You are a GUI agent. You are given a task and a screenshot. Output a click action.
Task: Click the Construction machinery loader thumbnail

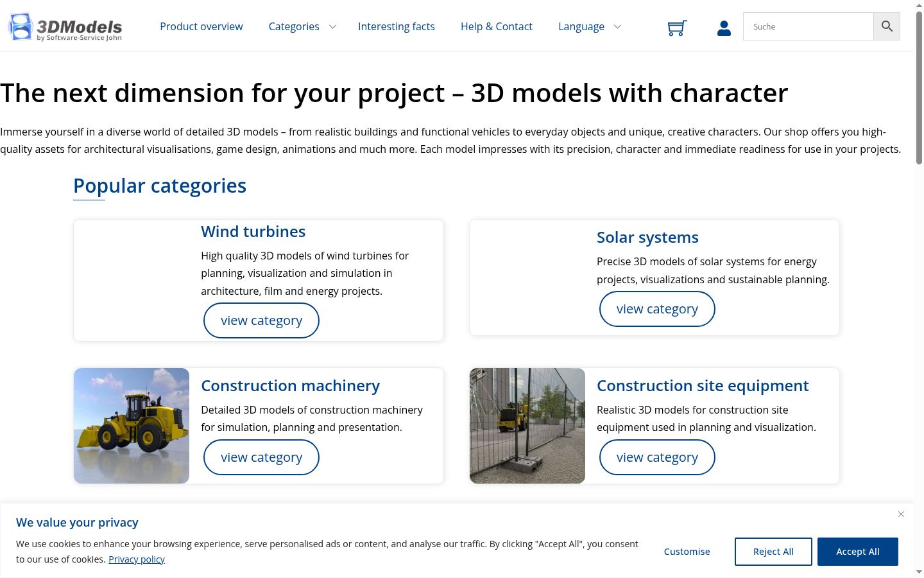click(132, 426)
